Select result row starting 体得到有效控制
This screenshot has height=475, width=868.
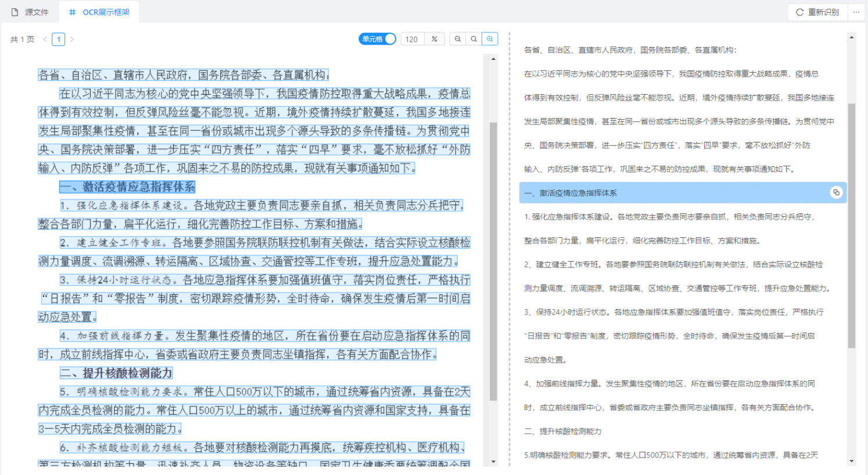(683, 98)
